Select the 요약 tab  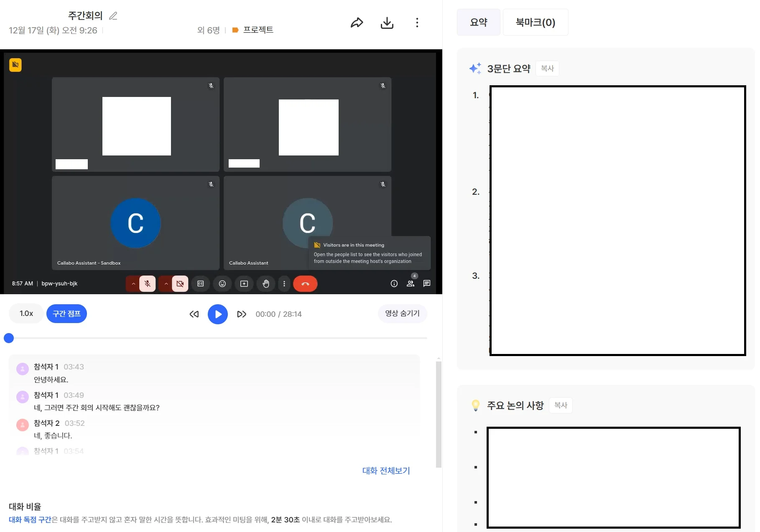478,22
